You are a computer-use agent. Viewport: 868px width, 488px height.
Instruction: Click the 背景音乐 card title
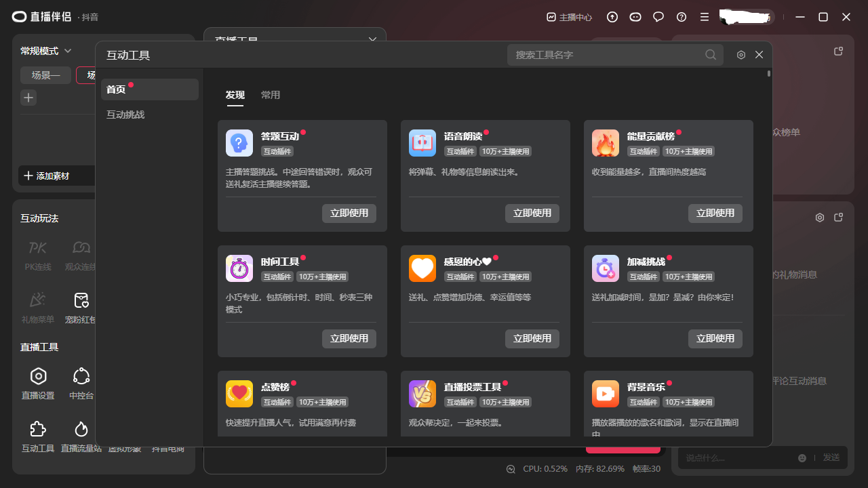tap(646, 387)
